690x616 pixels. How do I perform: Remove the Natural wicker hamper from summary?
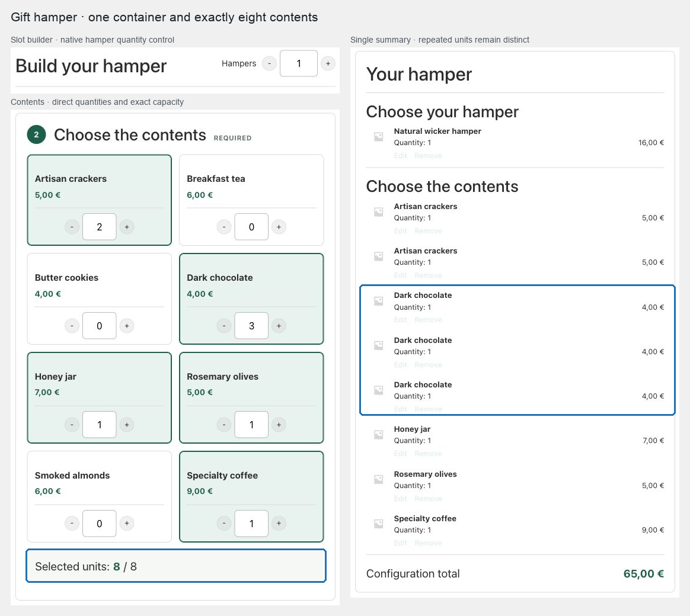[x=428, y=156]
